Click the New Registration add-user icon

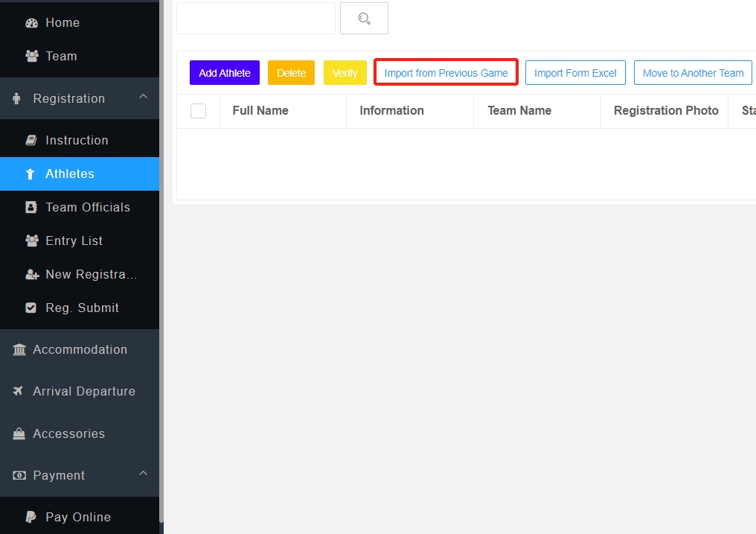tap(31, 273)
